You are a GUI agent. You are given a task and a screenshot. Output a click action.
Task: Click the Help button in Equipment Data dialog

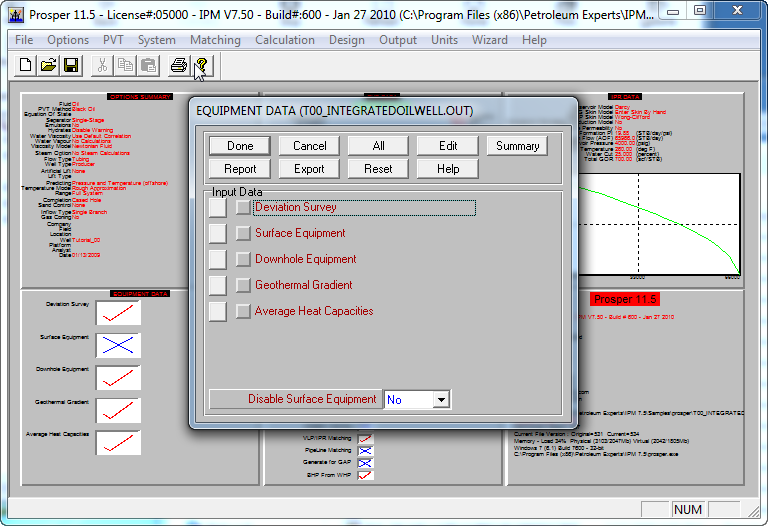click(x=448, y=169)
